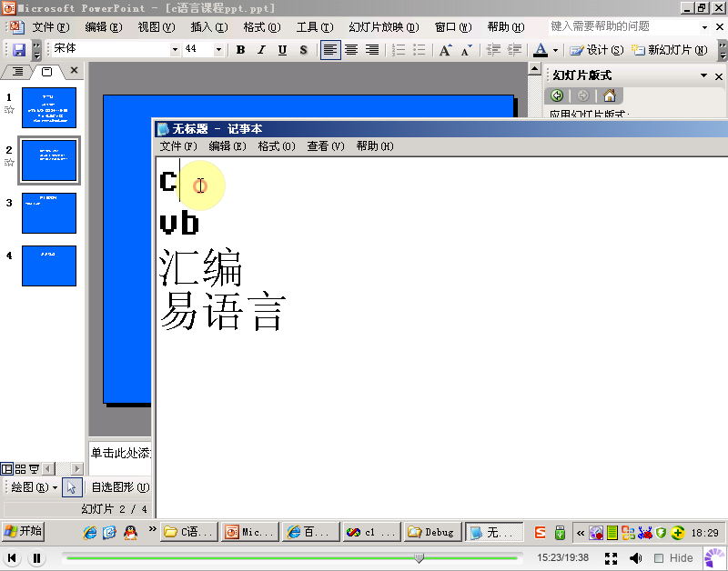This screenshot has width=728, height=571.
Task: Click the back arrow in slide layout pane
Action: [x=557, y=95]
